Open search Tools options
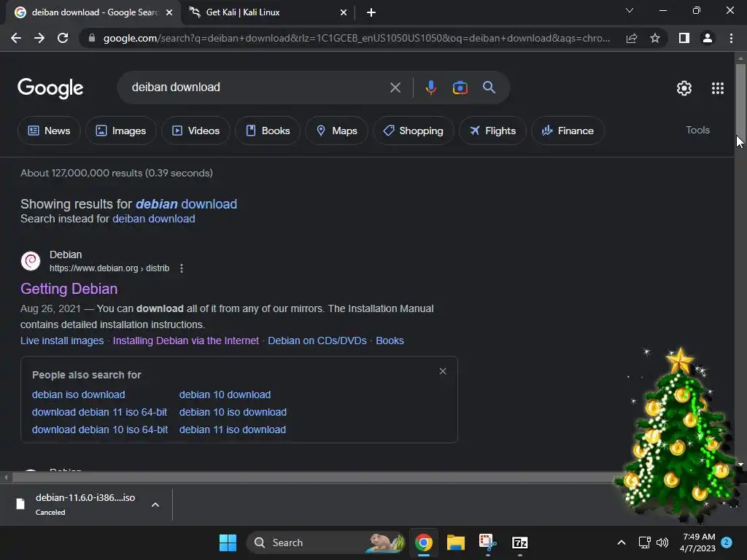Image resolution: width=747 pixels, height=560 pixels. click(697, 130)
